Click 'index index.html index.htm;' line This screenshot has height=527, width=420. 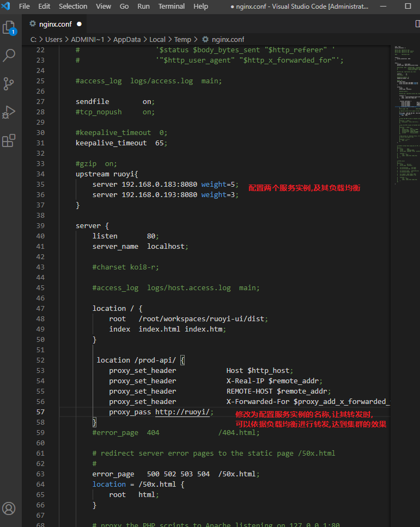(x=168, y=329)
